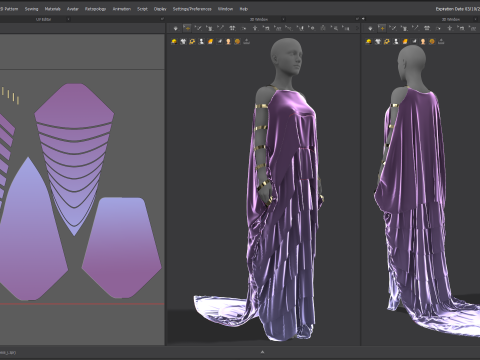Click the Expiration Date text in title area
The width and height of the screenshot is (480, 360).
tap(457, 9)
